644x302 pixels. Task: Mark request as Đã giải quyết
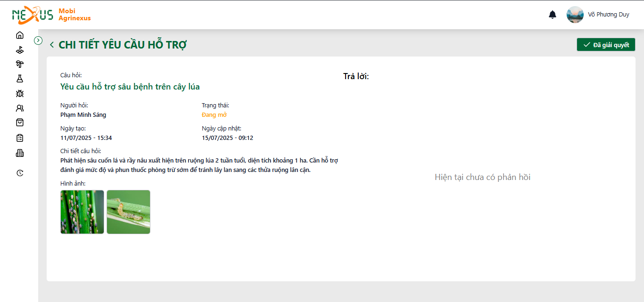(x=606, y=45)
